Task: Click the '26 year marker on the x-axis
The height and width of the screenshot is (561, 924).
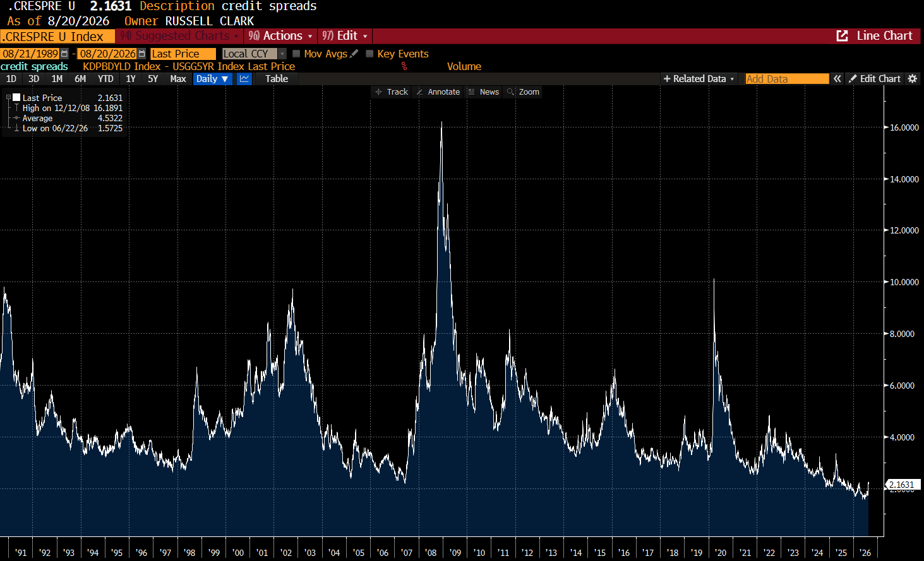Action: point(865,553)
